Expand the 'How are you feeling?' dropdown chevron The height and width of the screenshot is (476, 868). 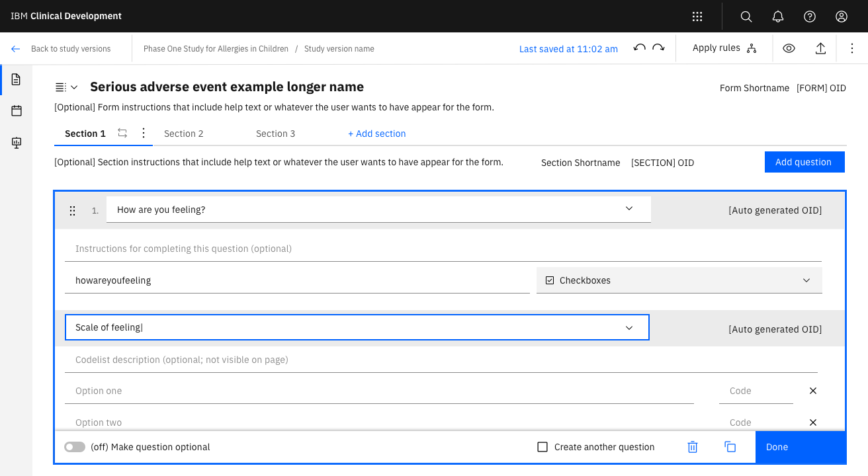pyautogui.click(x=629, y=209)
